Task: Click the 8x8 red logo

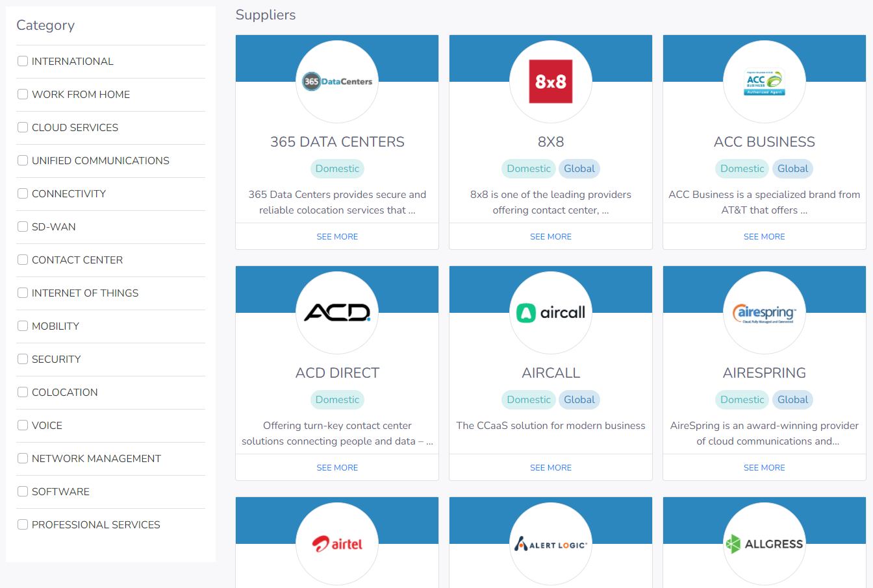Action: (550, 80)
